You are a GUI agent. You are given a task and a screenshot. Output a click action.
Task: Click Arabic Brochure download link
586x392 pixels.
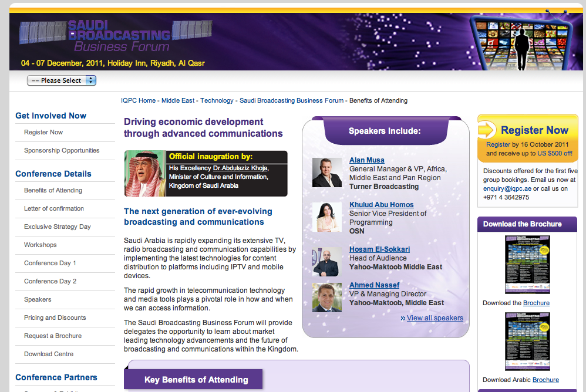coord(545,380)
